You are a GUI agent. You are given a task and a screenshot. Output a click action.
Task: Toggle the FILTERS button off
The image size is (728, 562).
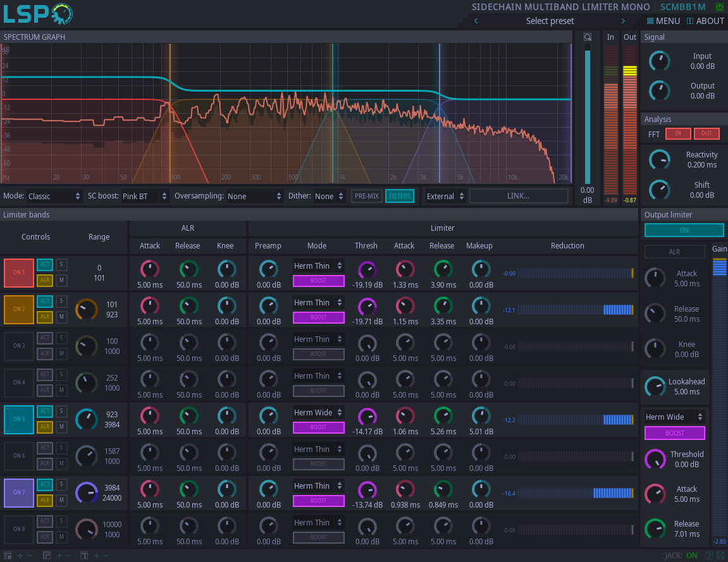(x=400, y=196)
